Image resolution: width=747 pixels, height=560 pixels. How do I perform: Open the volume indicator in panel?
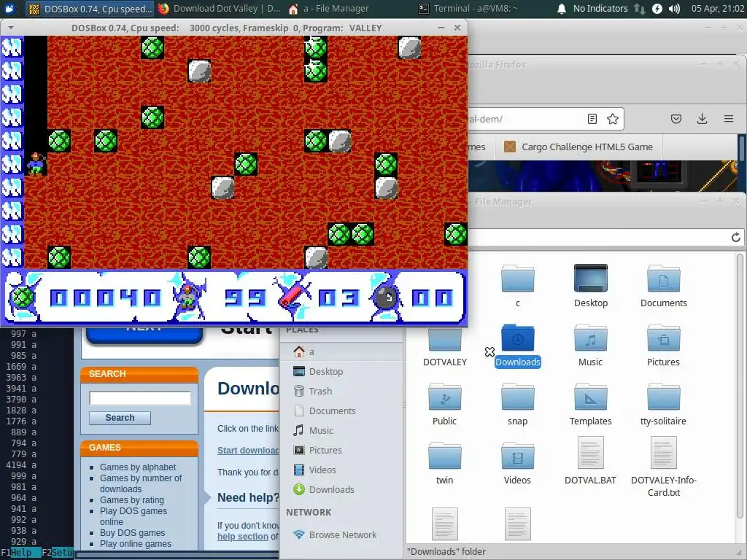(674, 9)
